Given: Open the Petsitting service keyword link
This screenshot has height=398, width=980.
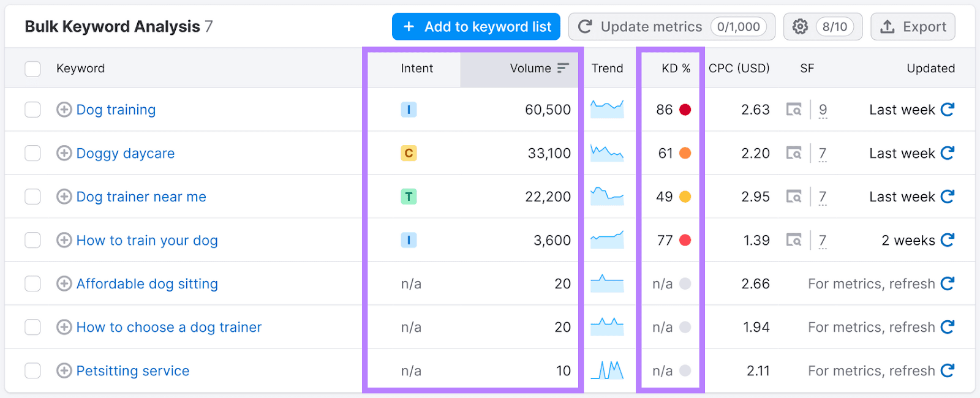Looking at the screenshot, I should coord(133,370).
